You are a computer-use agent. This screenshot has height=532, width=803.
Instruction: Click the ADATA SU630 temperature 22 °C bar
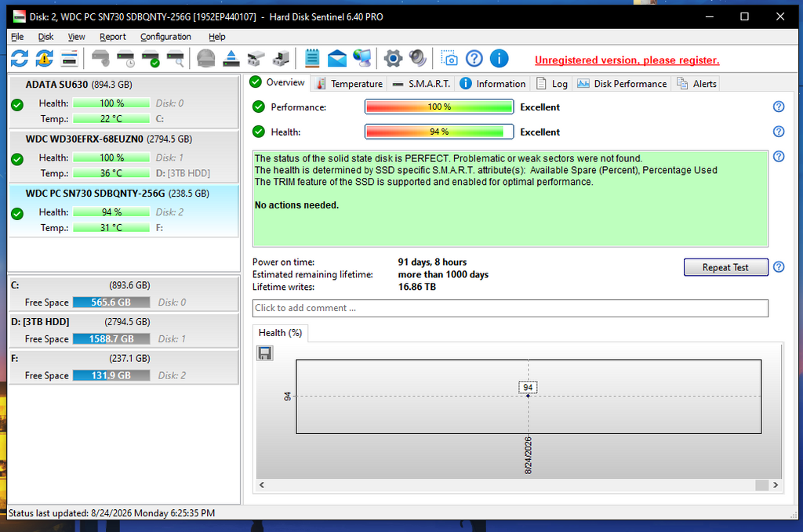(x=111, y=118)
